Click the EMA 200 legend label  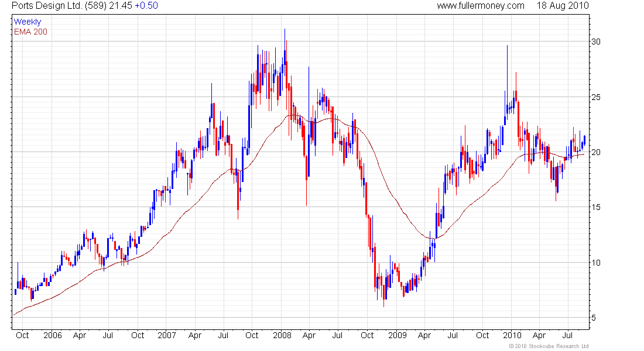click(31, 32)
